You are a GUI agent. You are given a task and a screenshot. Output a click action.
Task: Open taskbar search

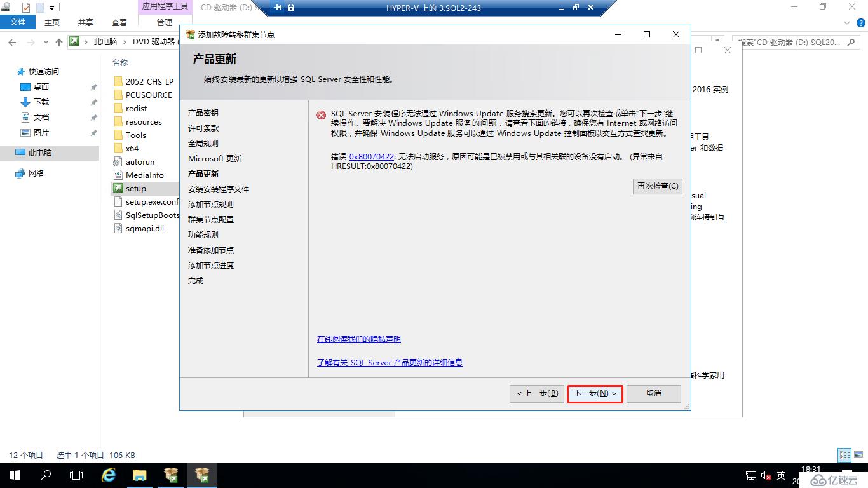46,475
